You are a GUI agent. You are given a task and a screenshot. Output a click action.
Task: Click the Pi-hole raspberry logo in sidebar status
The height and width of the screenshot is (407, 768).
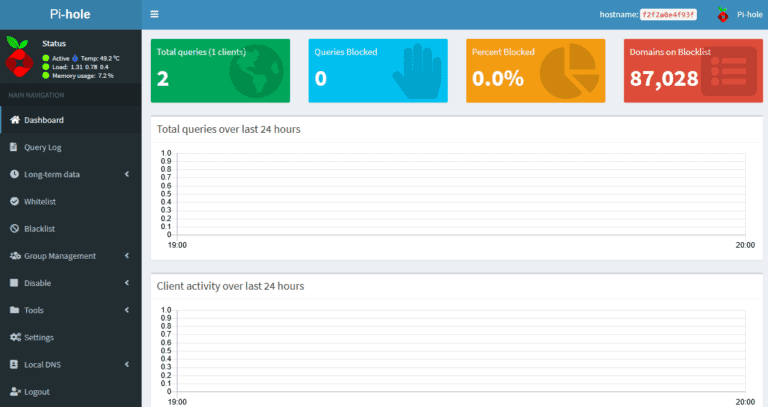coord(18,57)
